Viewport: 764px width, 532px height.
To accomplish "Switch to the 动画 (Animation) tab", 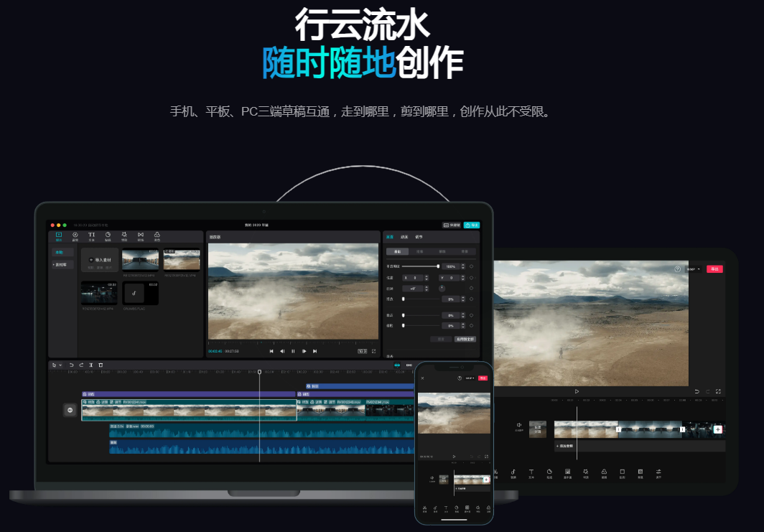I will (x=403, y=237).
